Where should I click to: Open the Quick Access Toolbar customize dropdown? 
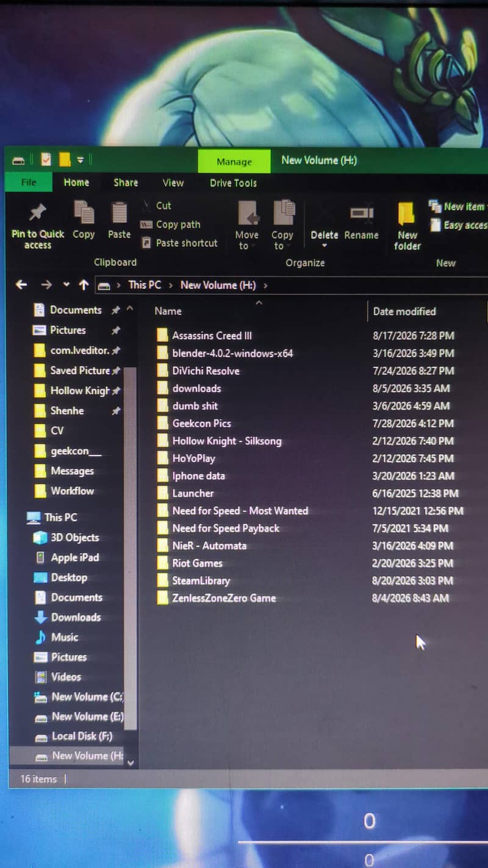click(x=80, y=161)
